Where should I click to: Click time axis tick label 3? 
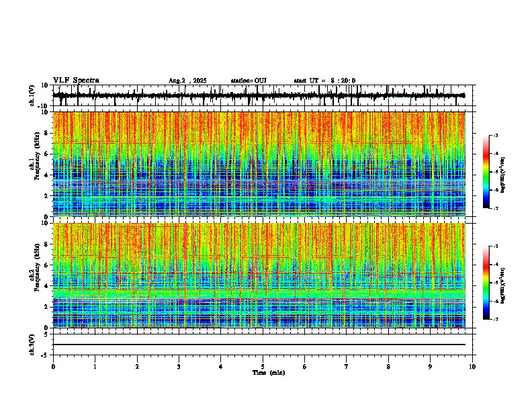click(x=179, y=367)
